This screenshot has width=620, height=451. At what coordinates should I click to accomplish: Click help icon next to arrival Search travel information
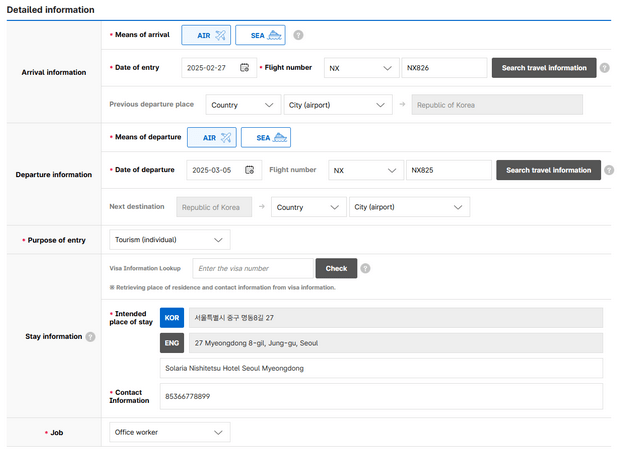(x=604, y=68)
